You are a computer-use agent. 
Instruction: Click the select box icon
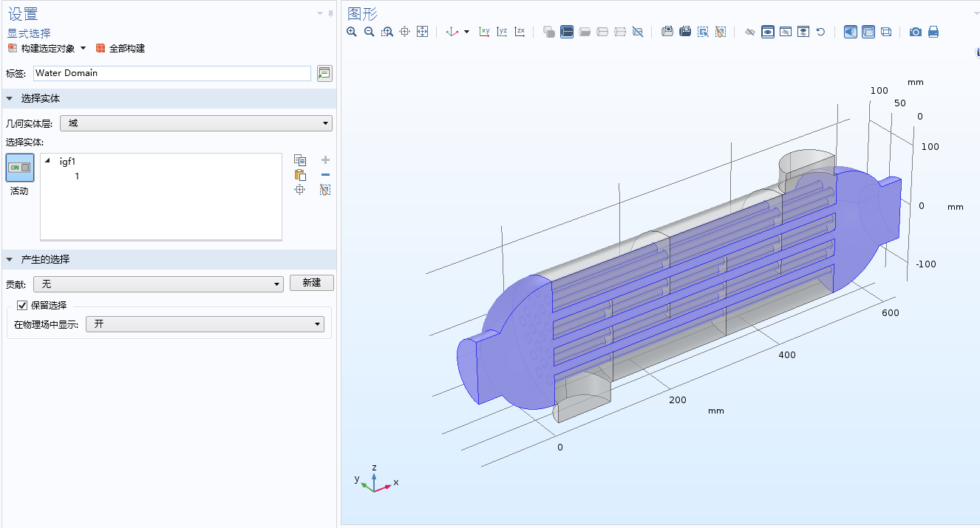pyautogui.click(x=667, y=32)
